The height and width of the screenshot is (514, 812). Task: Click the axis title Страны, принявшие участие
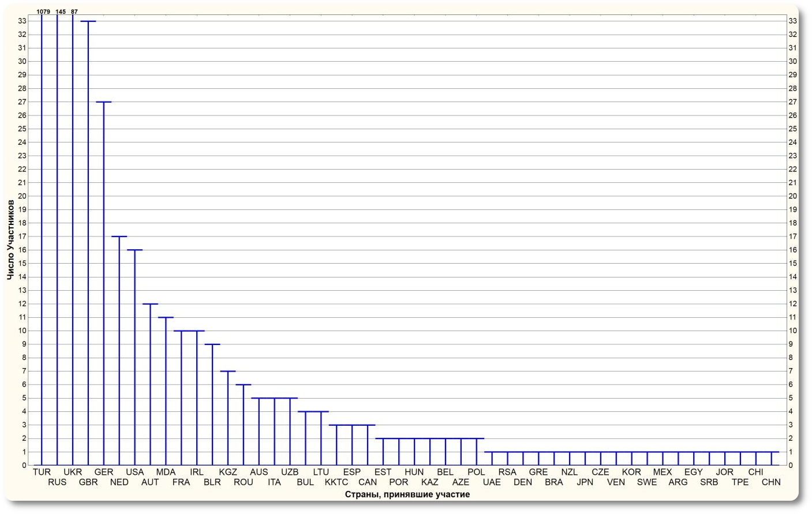click(407, 494)
